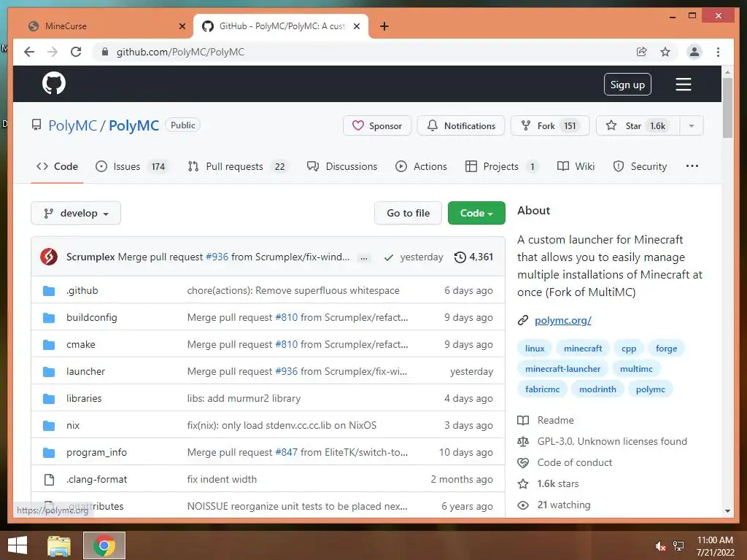
Task: Click the launcher folder icon
Action: pos(49,371)
